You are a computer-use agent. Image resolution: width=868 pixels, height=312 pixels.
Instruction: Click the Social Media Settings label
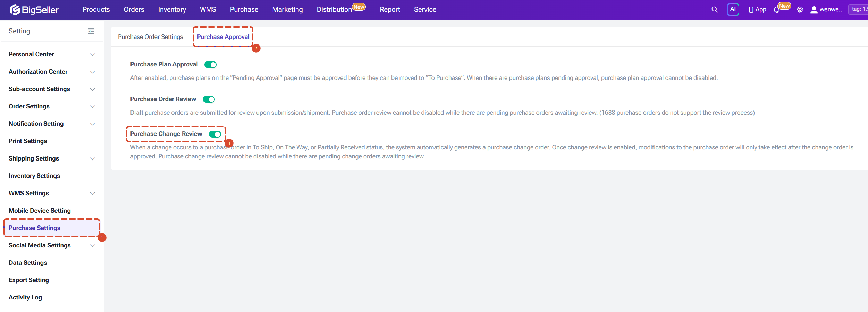point(40,245)
